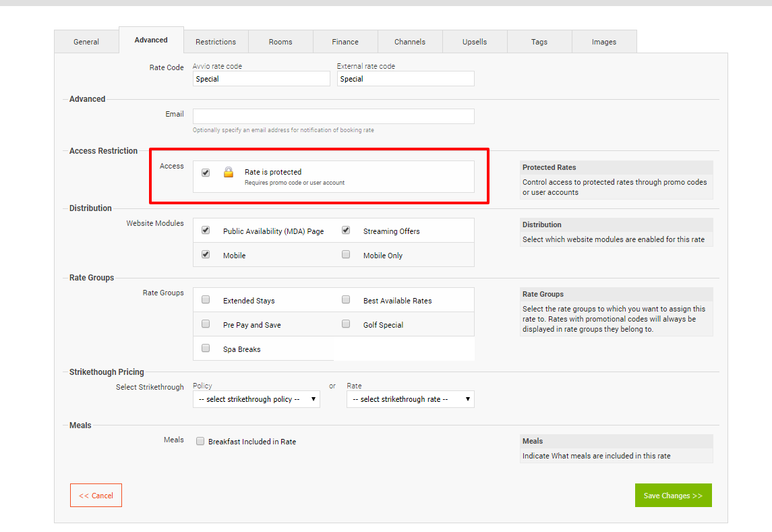Viewport: 772px width, 532px height.
Task: Uncheck the Rate is protected checkbox
Action: click(206, 173)
